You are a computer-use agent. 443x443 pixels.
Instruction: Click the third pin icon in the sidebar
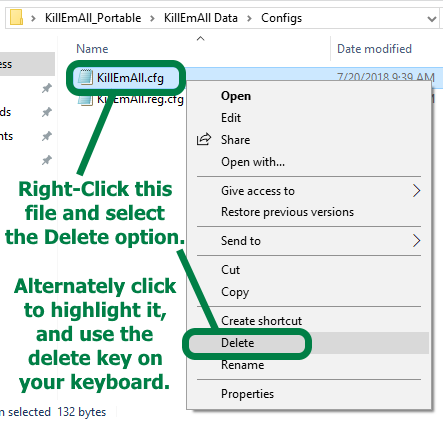(47, 136)
